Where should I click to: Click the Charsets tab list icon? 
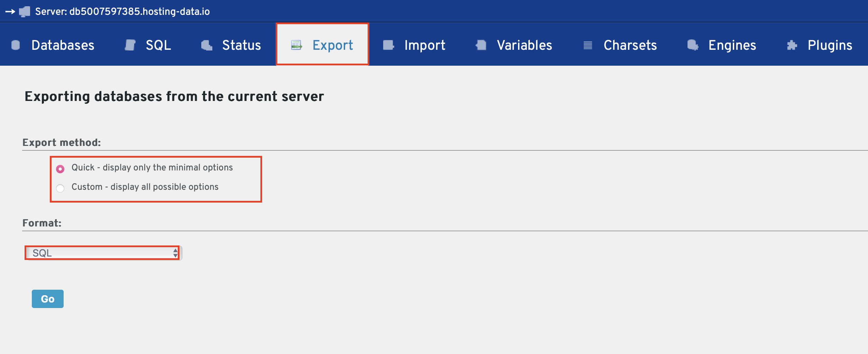[x=588, y=45]
